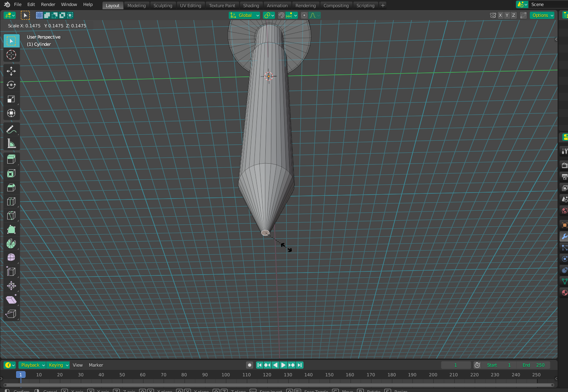Select the Smooth vertices tool
Image resolution: width=568 pixels, height=392 pixels.
tap(11, 258)
